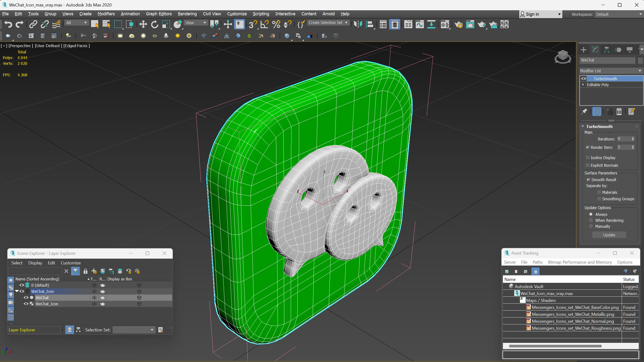Open Customize menu in Scene Explorer
Image resolution: width=644 pixels, height=362 pixels.
pos(70,263)
